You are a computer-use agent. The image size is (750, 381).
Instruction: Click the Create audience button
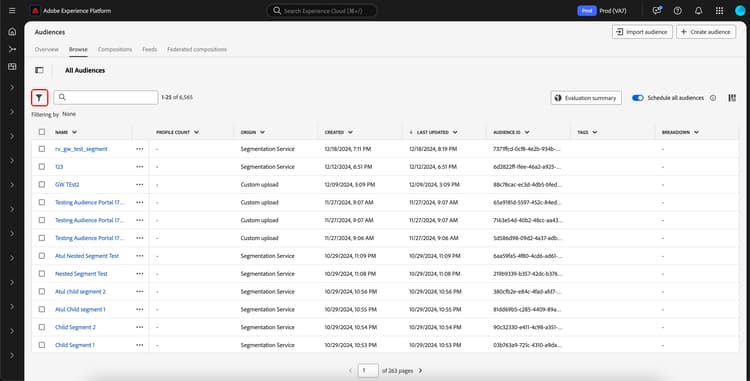coord(706,32)
